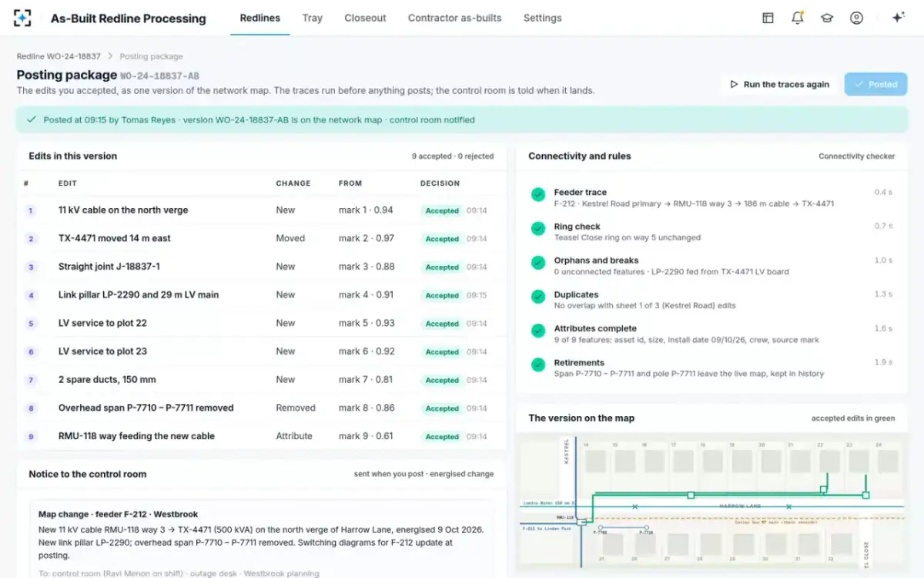The height and width of the screenshot is (578, 924).
Task: Click the Retirements '1.9 s' timing
Action: 883,362
